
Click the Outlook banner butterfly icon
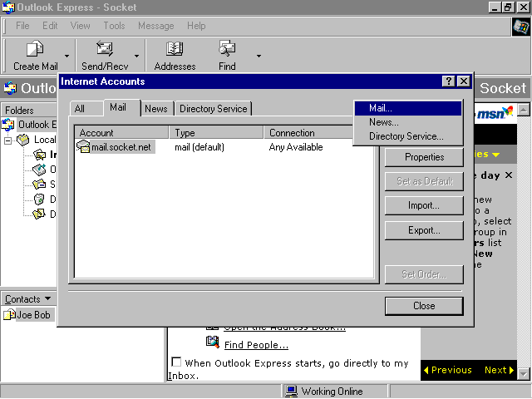(10, 88)
